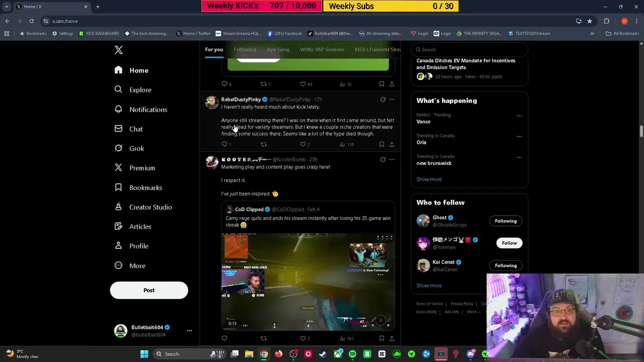Open Grok action on KooterBomb's post
This screenshot has height=362, width=644.
coord(383,159)
